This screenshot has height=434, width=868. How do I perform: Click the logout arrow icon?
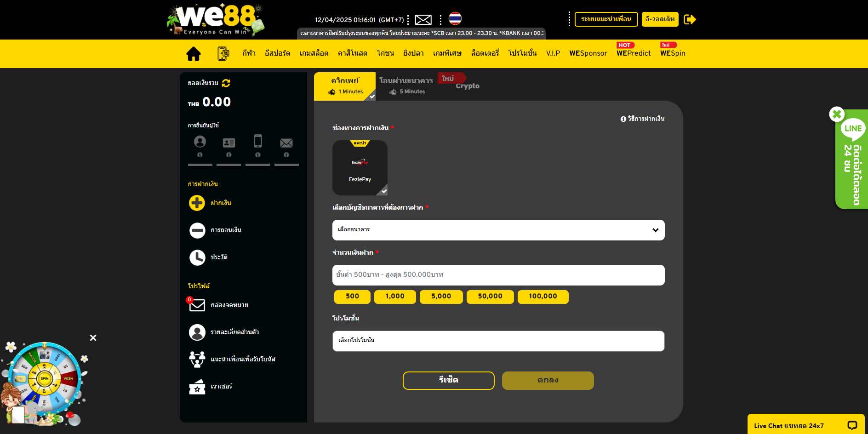coord(690,19)
